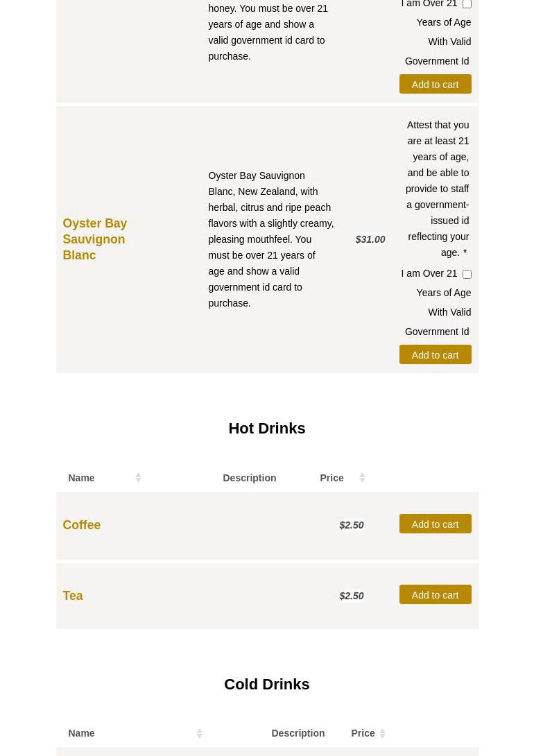Click Oyster Bay's 'Years of Age' checkbox label
This screenshot has height=756, width=534.
(442, 293)
